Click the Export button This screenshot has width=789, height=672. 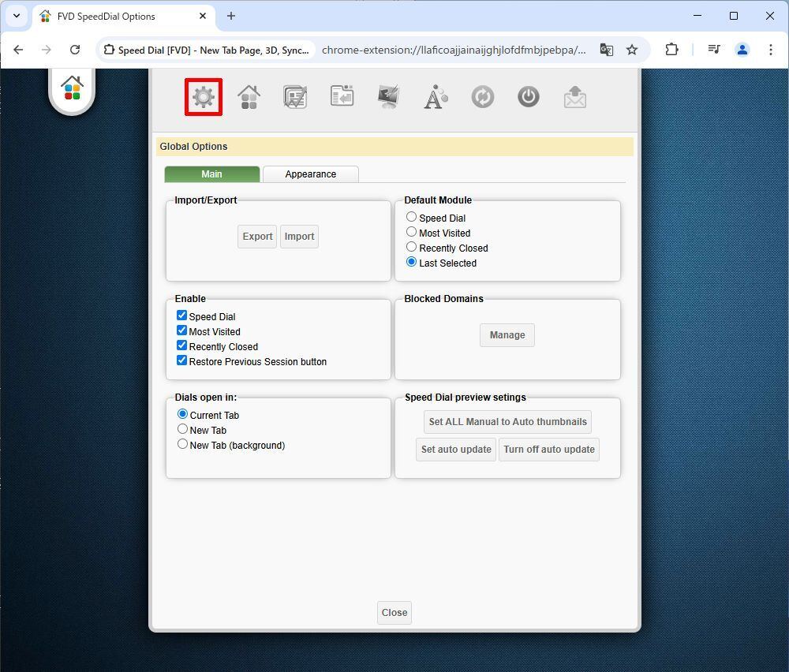[x=257, y=237]
